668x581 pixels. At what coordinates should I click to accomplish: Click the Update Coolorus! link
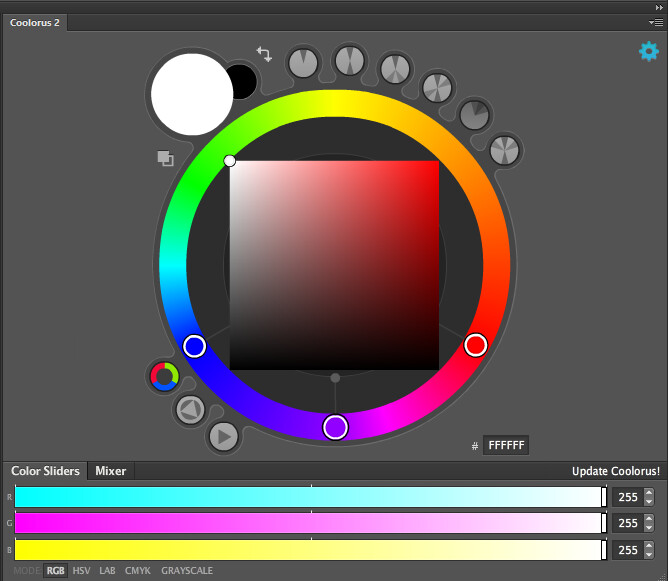tap(615, 471)
